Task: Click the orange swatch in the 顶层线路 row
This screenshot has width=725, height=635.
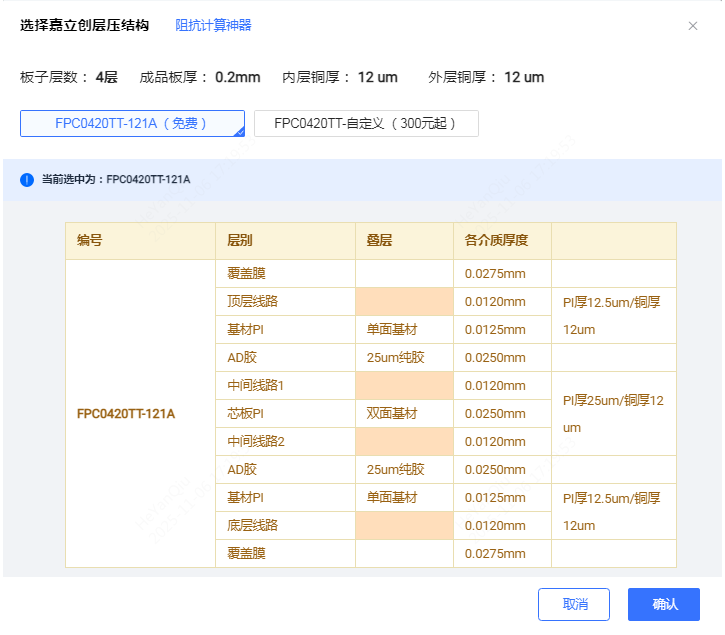Action: (x=404, y=302)
